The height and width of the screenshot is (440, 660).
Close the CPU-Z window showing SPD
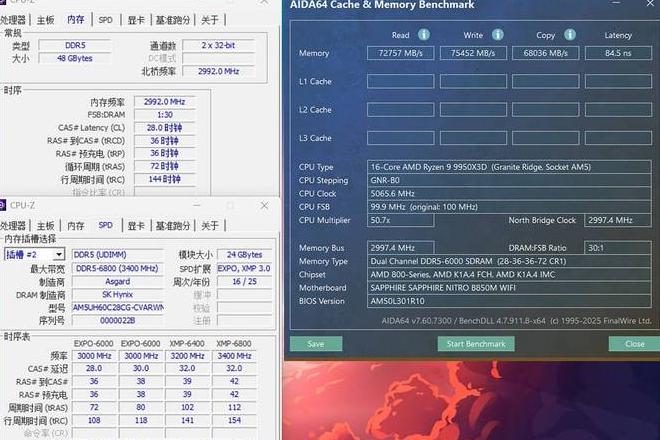(264, 205)
